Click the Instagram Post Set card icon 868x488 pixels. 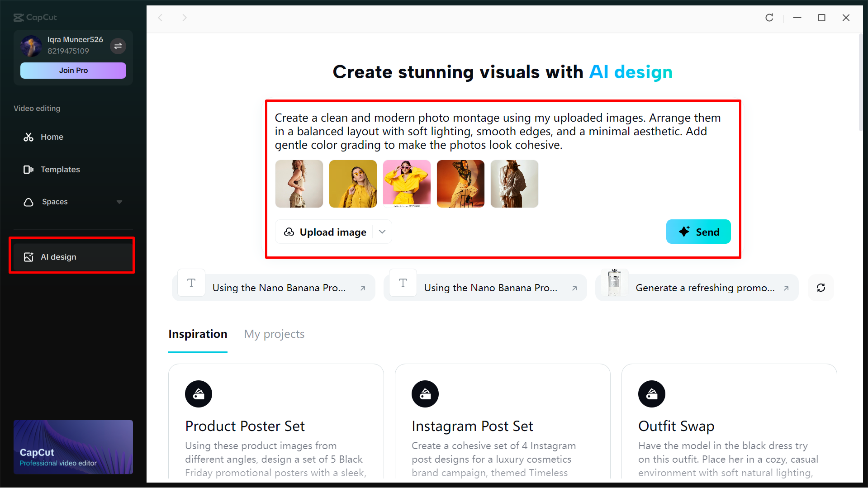[x=425, y=393]
